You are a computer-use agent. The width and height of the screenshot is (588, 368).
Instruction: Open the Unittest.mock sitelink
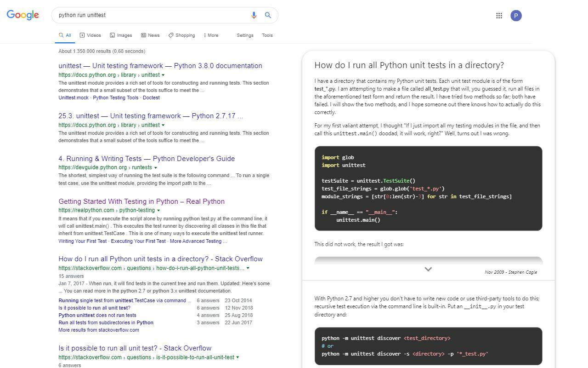[73, 98]
